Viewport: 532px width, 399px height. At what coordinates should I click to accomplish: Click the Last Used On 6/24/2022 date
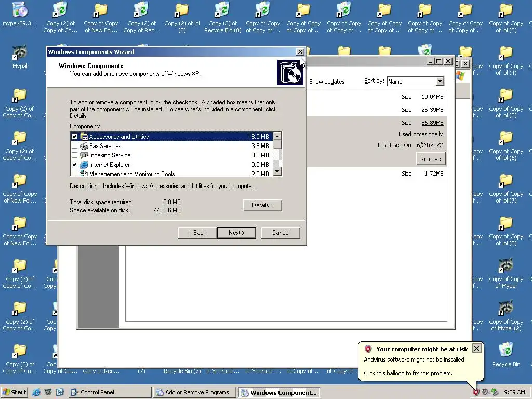coord(430,145)
